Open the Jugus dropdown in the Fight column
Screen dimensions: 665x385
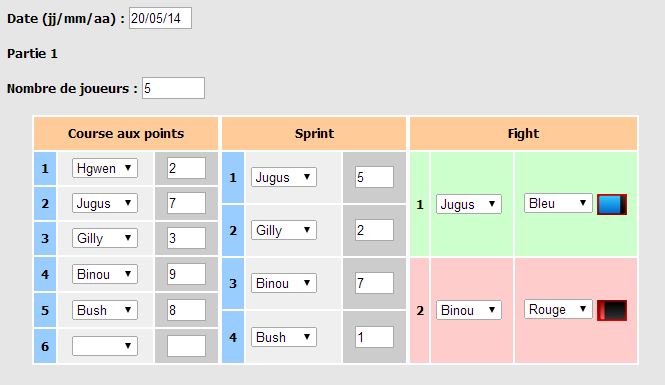coord(469,204)
